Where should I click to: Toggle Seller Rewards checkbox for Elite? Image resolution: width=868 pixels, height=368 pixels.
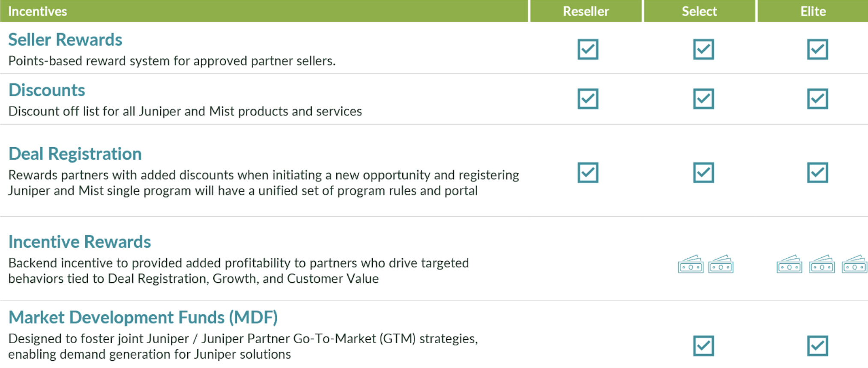817,49
